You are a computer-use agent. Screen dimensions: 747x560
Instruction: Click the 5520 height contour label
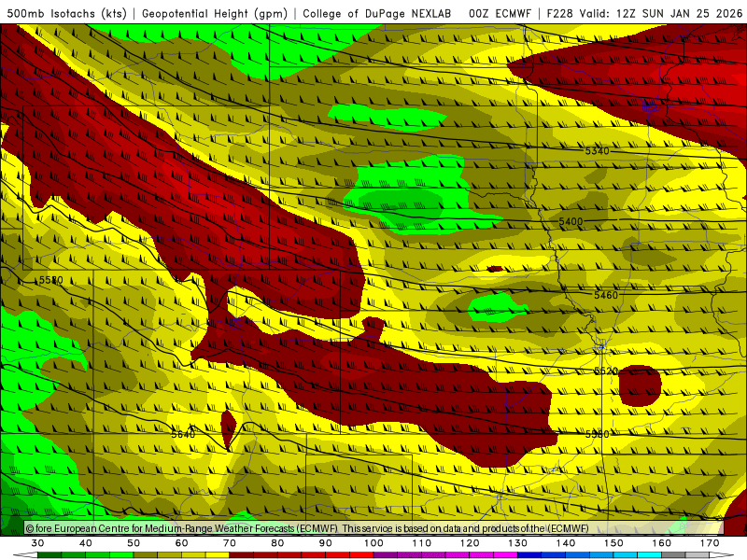[x=605, y=371]
